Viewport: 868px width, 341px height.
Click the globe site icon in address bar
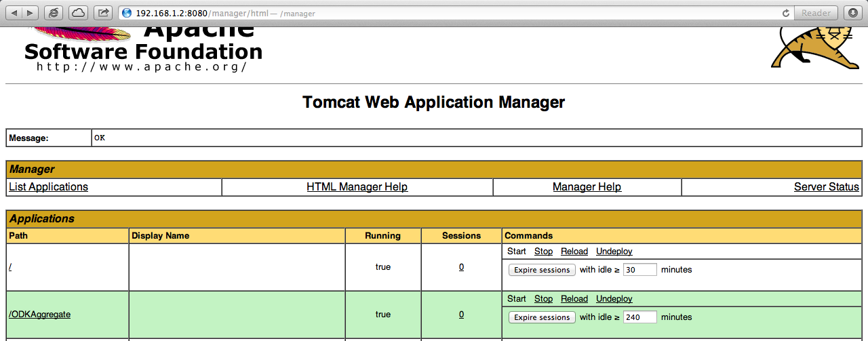pyautogui.click(x=127, y=13)
